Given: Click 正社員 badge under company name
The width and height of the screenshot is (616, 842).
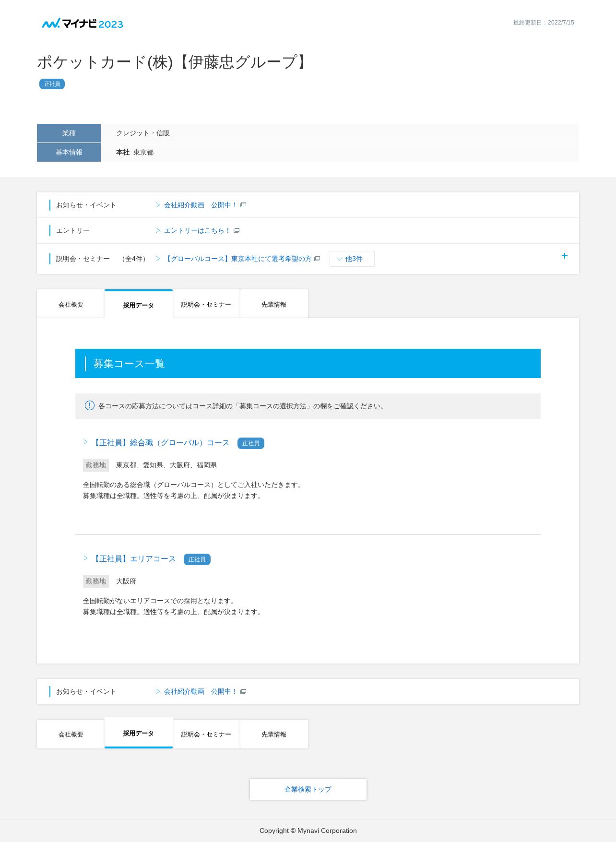Looking at the screenshot, I should click(52, 84).
